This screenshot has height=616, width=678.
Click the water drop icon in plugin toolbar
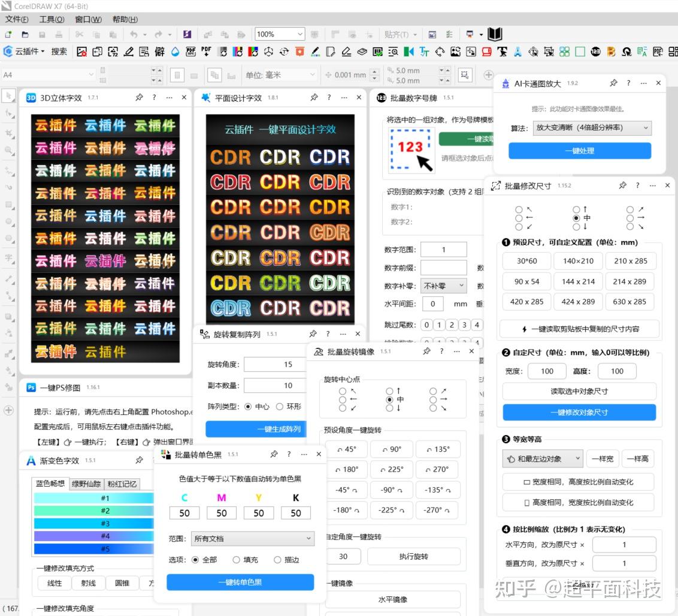coord(175,52)
